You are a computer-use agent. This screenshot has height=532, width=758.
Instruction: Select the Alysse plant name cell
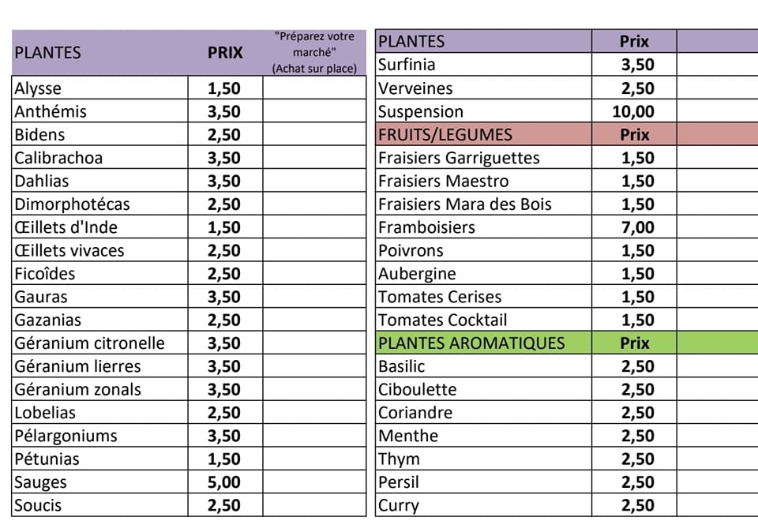click(100, 88)
